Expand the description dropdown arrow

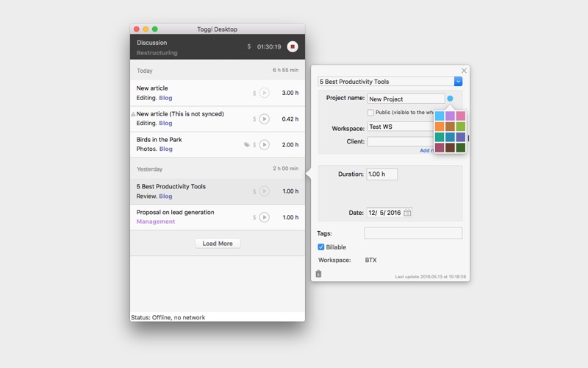[x=458, y=82]
